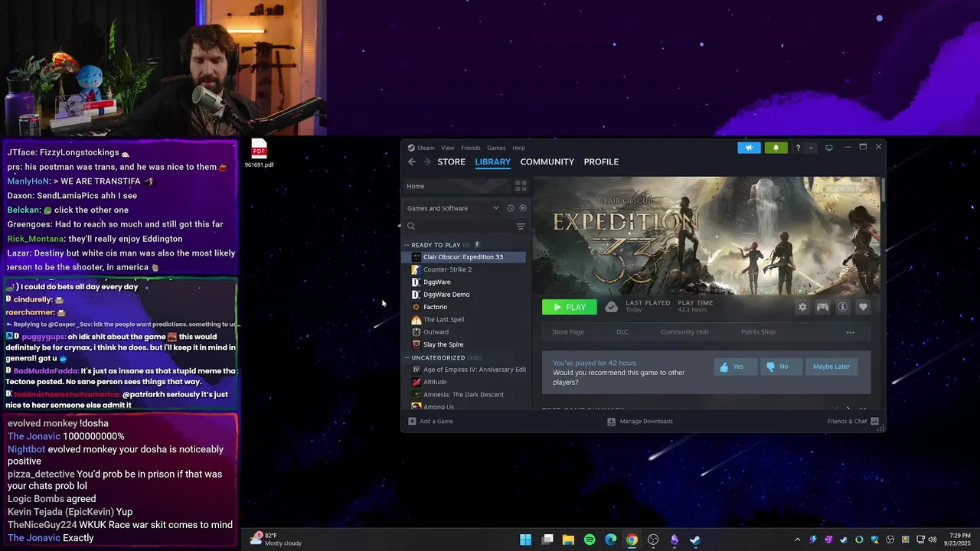Go back with the Steam back arrow
Viewport: 980px width, 551px height.
pyautogui.click(x=412, y=161)
